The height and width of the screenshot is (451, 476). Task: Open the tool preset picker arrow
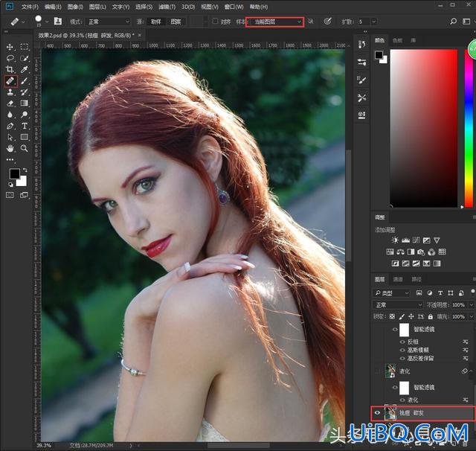23,22
